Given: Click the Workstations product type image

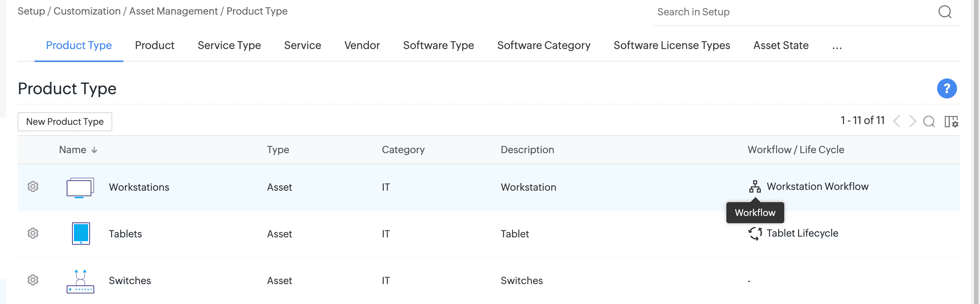Looking at the screenshot, I should pos(80,188).
